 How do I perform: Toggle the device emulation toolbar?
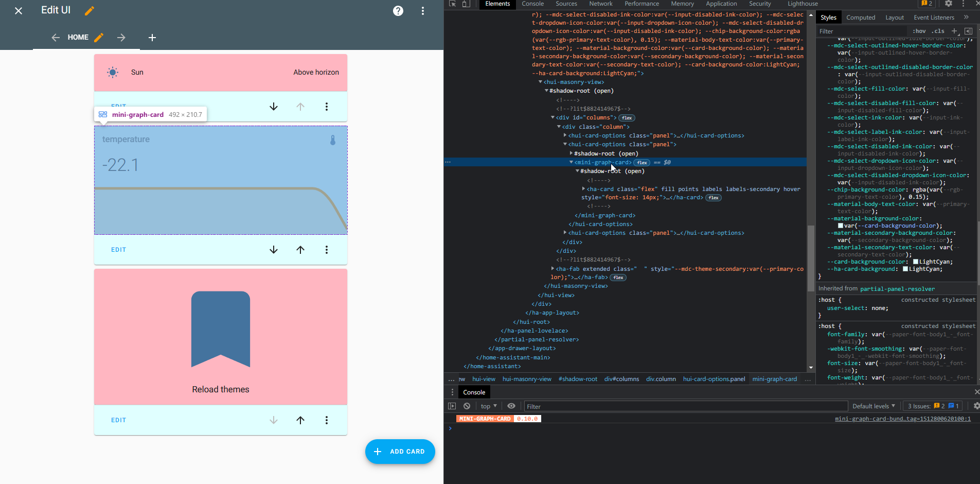[x=465, y=4]
